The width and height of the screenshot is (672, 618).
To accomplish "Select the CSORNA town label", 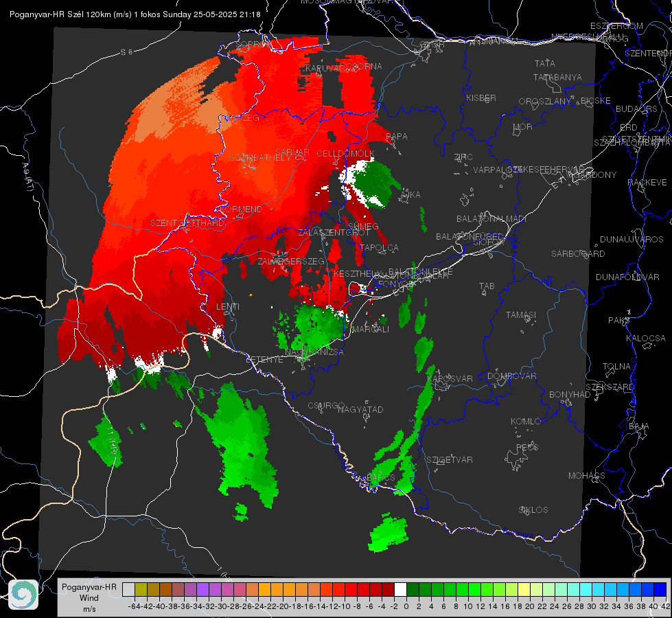I will coord(364,67).
